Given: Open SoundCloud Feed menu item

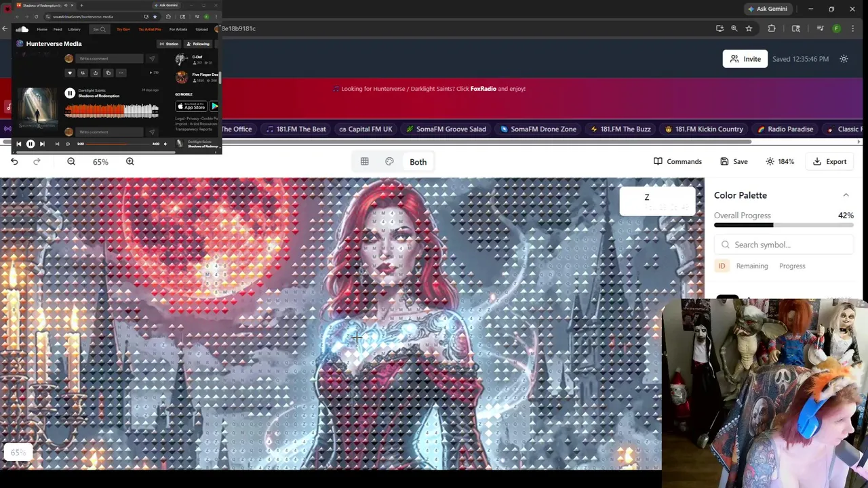Looking at the screenshot, I should (58, 29).
